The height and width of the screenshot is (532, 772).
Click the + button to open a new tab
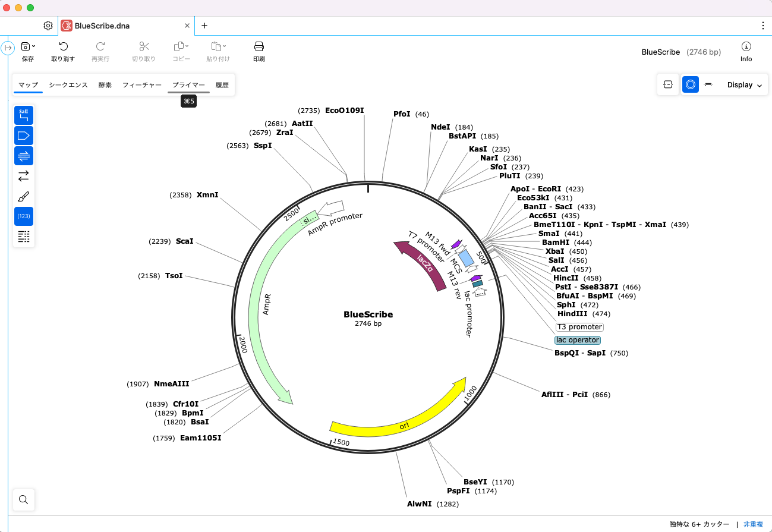pos(204,26)
